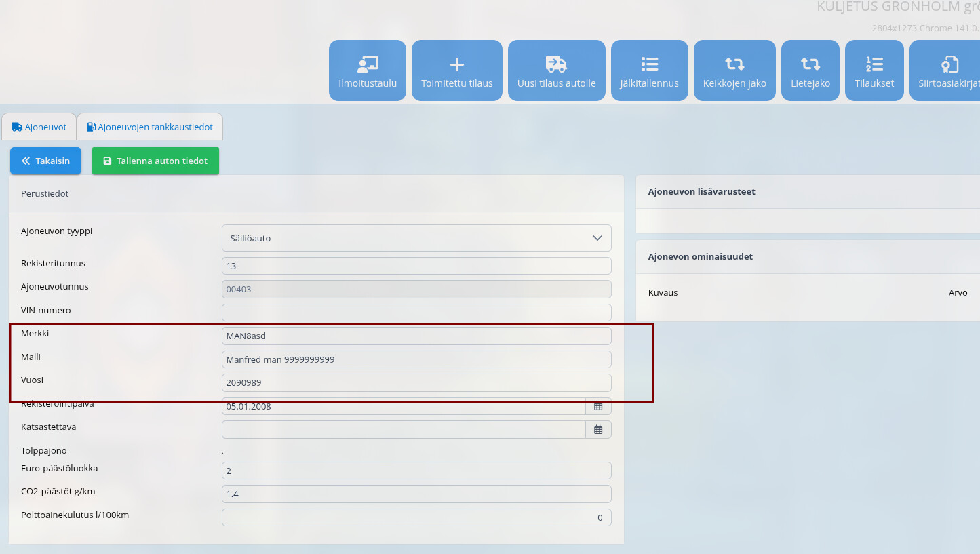The height and width of the screenshot is (554, 980).
Task: Open Tilaukset numbered list button
Action: (874, 71)
